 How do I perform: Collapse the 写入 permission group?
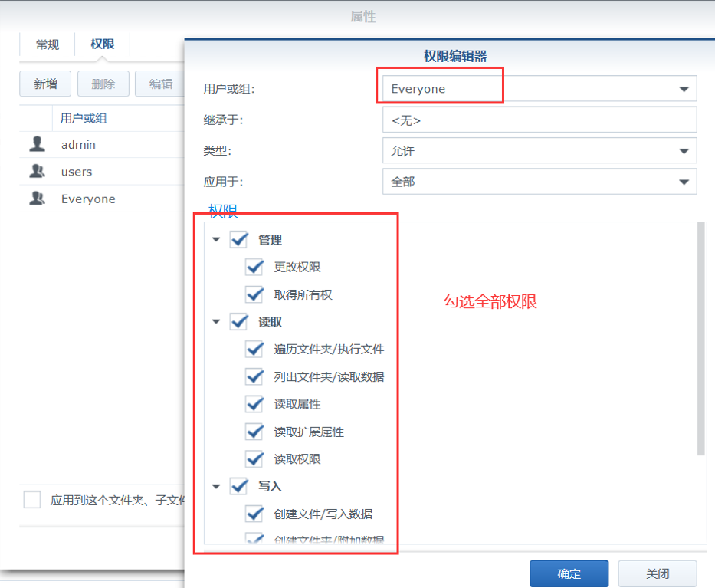click(x=216, y=487)
